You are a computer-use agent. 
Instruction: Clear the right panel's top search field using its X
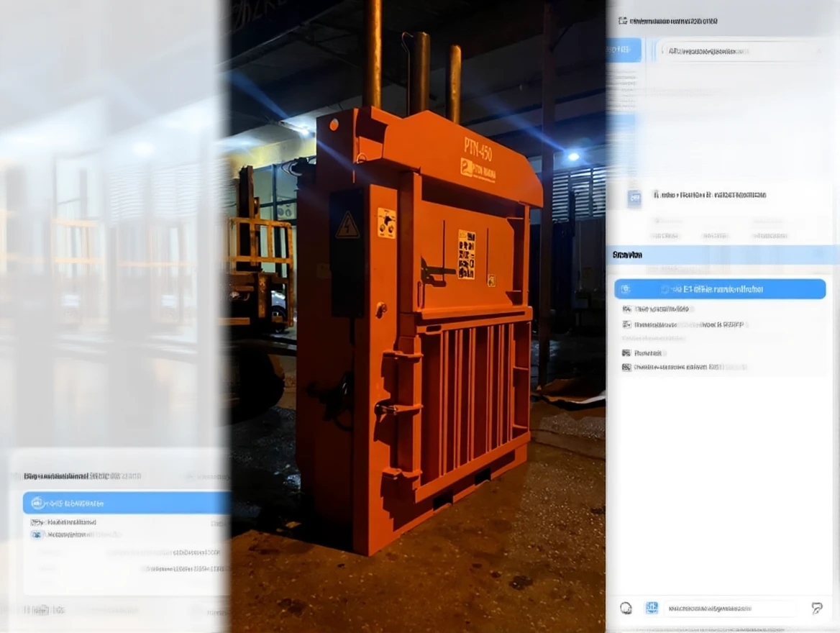pos(818,51)
